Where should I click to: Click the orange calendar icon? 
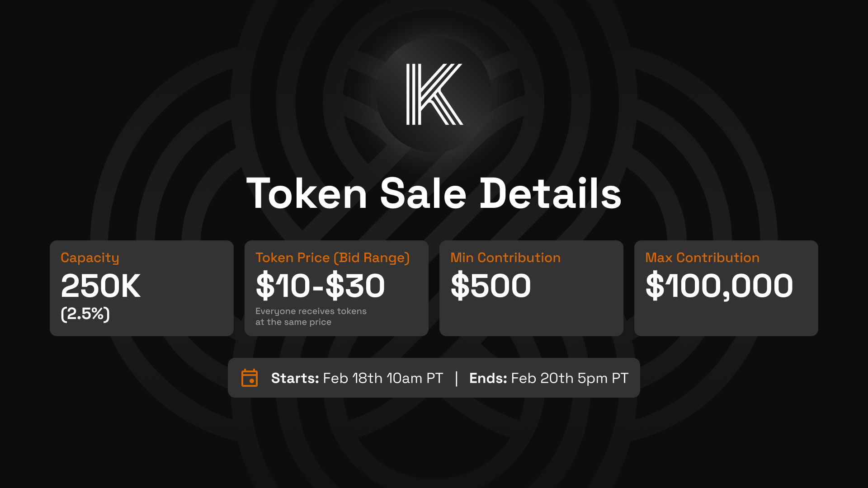click(250, 378)
